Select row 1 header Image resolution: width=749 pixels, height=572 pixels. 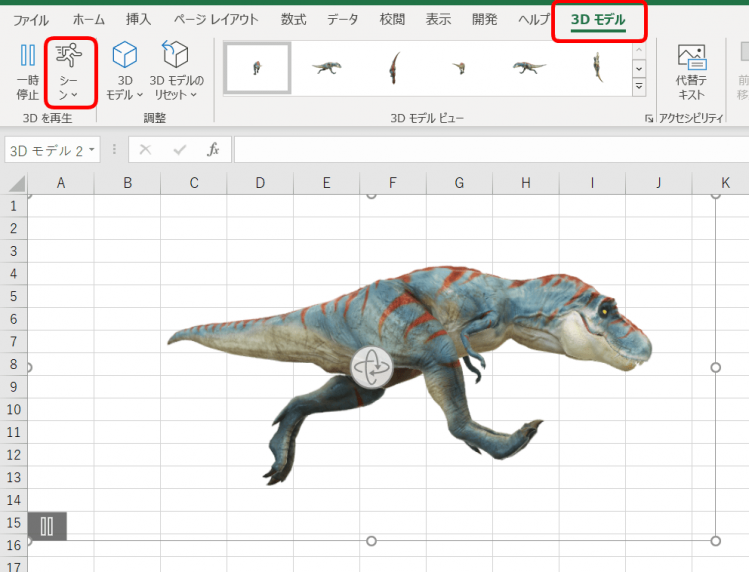pos(13,206)
